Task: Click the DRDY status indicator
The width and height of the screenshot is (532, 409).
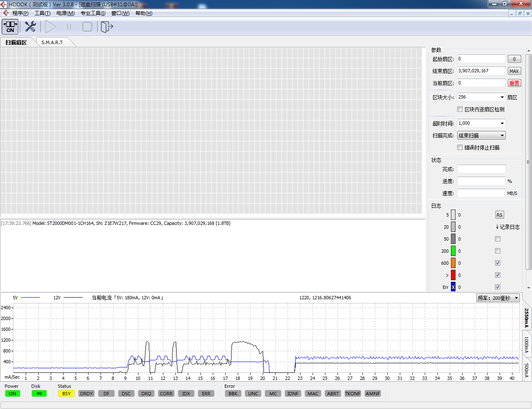Action: click(86, 394)
